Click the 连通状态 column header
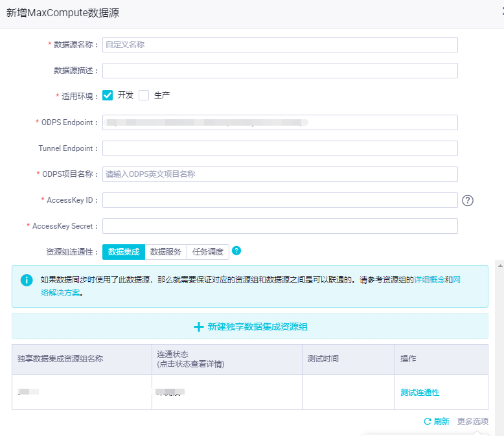The height and width of the screenshot is (436, 504). pyautogui.click(x=227, y=359)
